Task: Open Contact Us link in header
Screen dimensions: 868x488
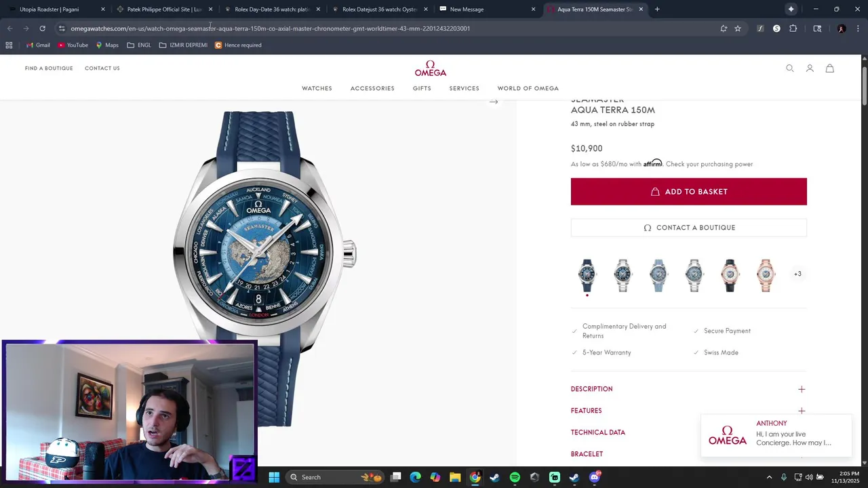Action: tap(102, 68)
